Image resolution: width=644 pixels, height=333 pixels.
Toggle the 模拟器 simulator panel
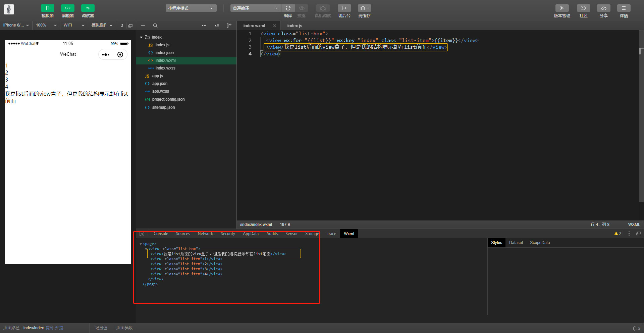[x=47, y=8]
